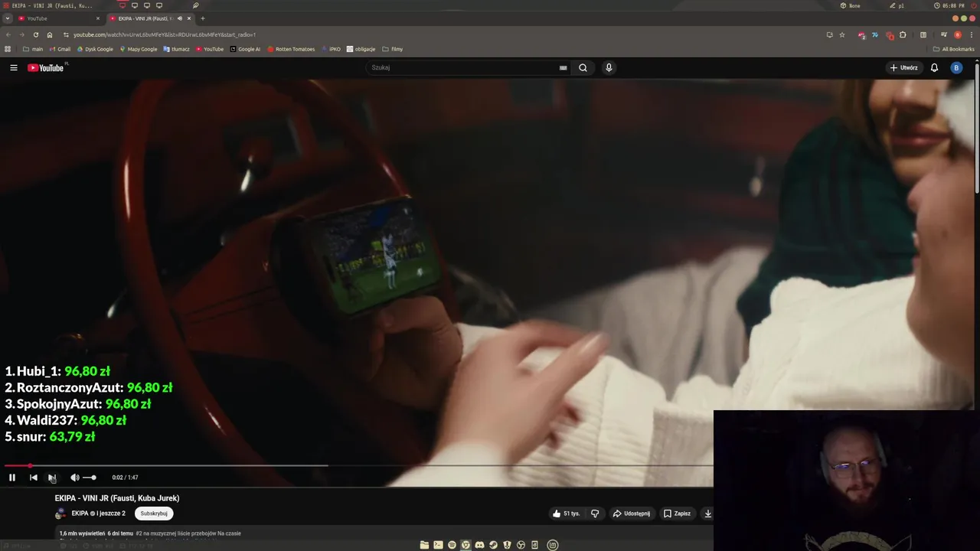This screenshot has height=551, width=980.
Task: Open a new browser tab
Action: pos(202,18)
